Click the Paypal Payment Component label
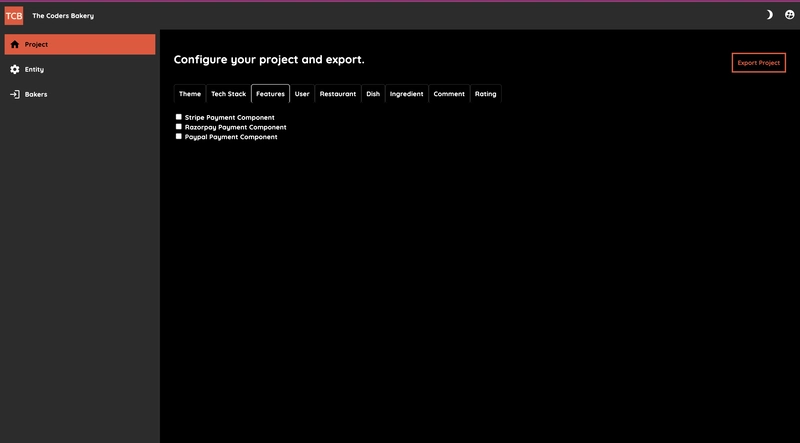This screenshot has height=443, width=800. (x=231, y=137)
